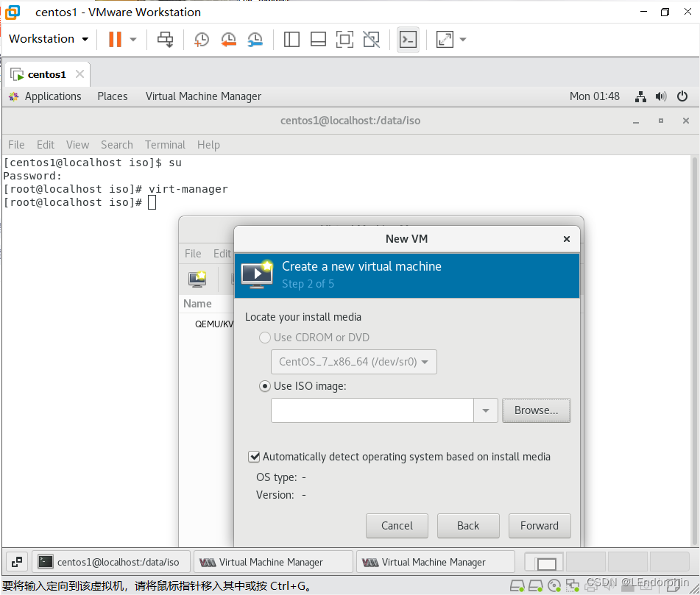The height and width of the screenshot is (595, 700).
Task: Click Name column header in Virtual Machine Manager
Action: pyautogui.click(x=197, y=304)
